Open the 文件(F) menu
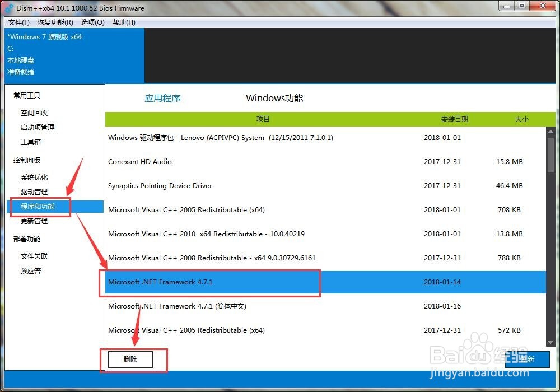Image resolution: width=560 pixels, height=392 pixels. pos(18,22)
